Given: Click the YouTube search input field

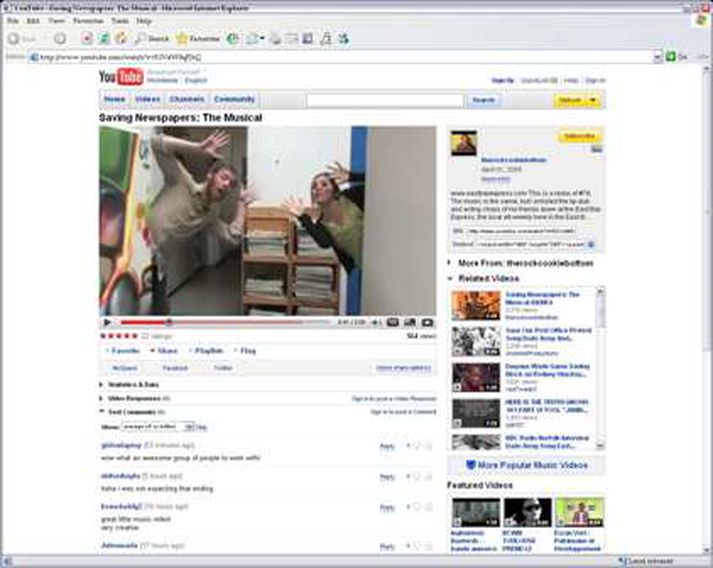Looking at the screenshot, I should pyautogui.click(x=385, y=101).
